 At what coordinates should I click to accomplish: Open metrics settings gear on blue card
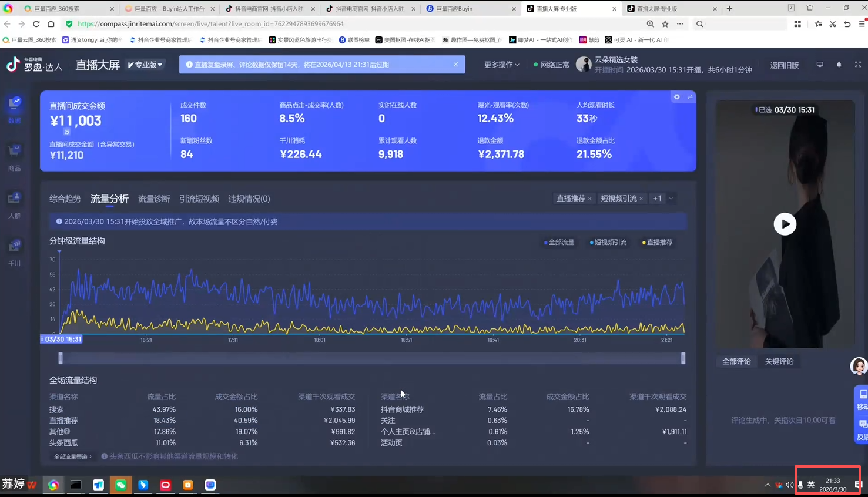676,97
